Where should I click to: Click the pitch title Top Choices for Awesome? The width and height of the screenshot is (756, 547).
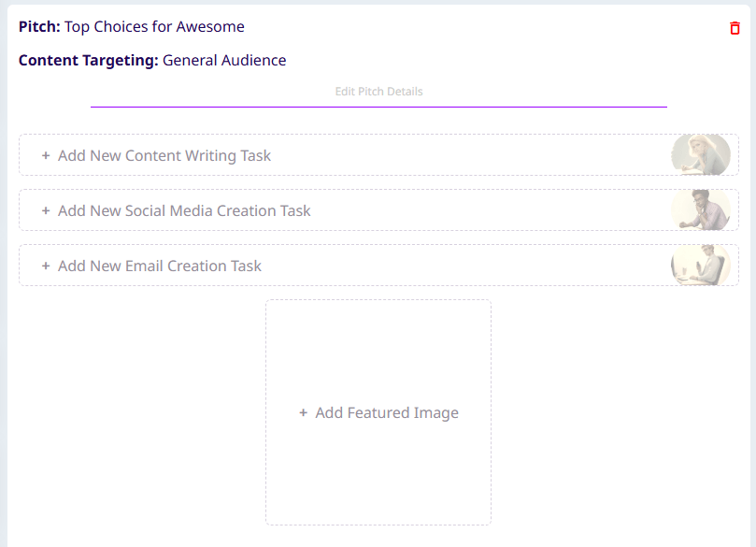click(154, 26)
